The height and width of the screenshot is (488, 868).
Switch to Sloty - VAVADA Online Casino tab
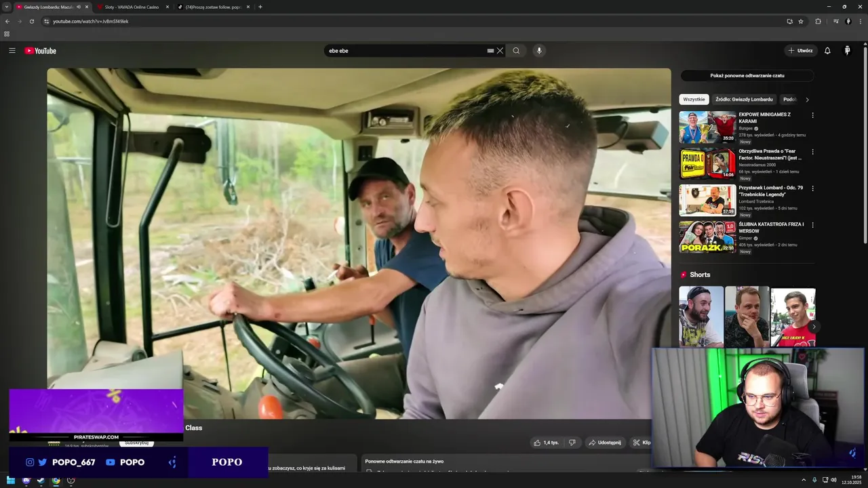tap(132, 7)
